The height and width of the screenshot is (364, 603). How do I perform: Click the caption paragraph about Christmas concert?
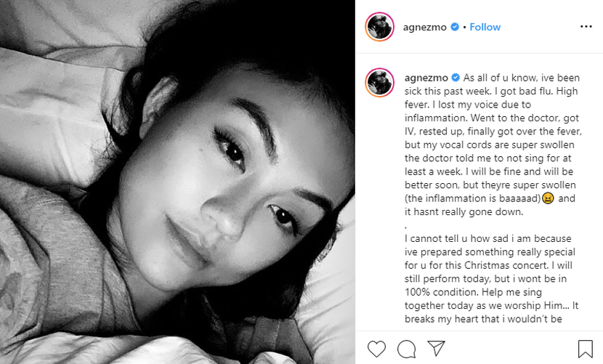[x=491, y=278]
